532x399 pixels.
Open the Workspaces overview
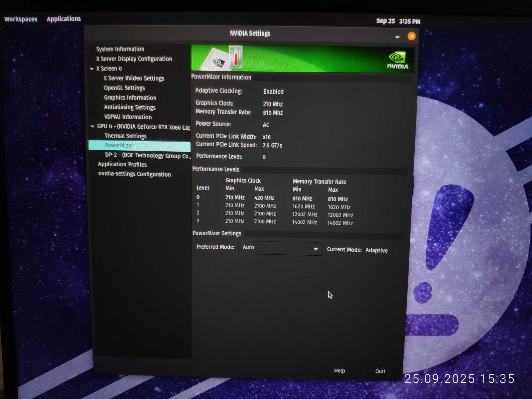point(21,19)
